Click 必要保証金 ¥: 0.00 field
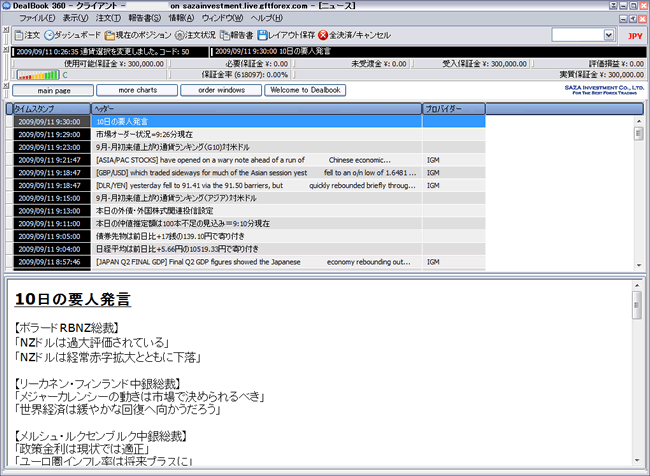Screen dimensions: 650x476 [x=230, y=64]
